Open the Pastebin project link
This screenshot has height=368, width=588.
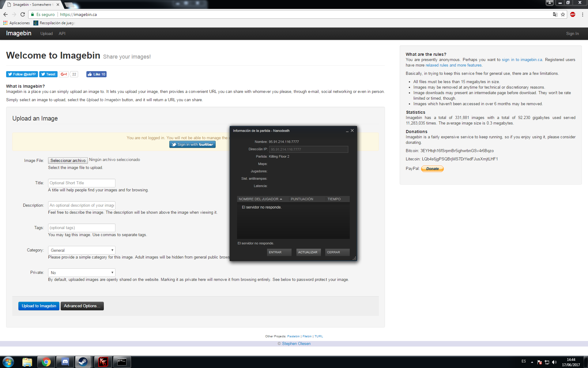(x=293, y=336)
